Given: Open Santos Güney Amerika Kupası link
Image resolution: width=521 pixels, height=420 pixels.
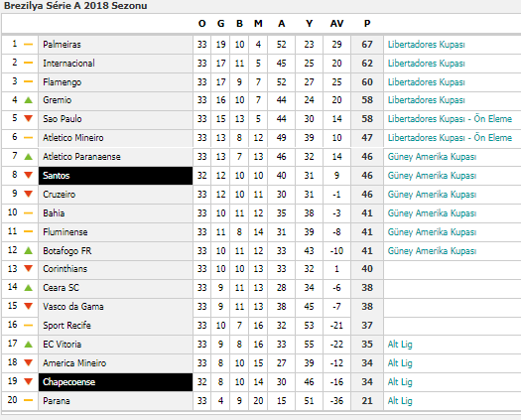Looking at the screenshot, I should (x=432, y=176).
